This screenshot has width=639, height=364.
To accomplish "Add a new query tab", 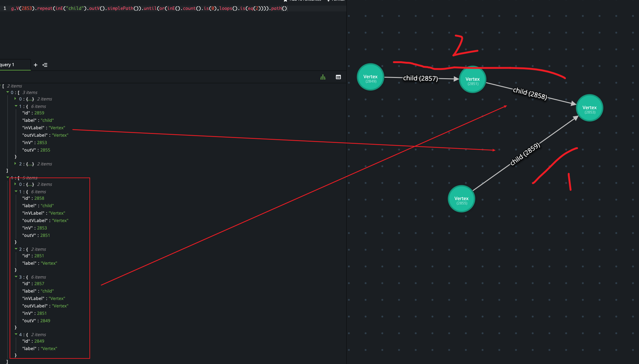I will 36,65.
